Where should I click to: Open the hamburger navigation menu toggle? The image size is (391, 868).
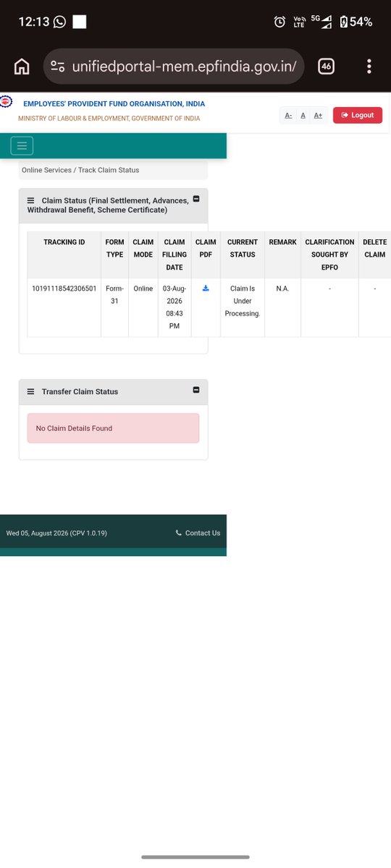click(22, 146)
